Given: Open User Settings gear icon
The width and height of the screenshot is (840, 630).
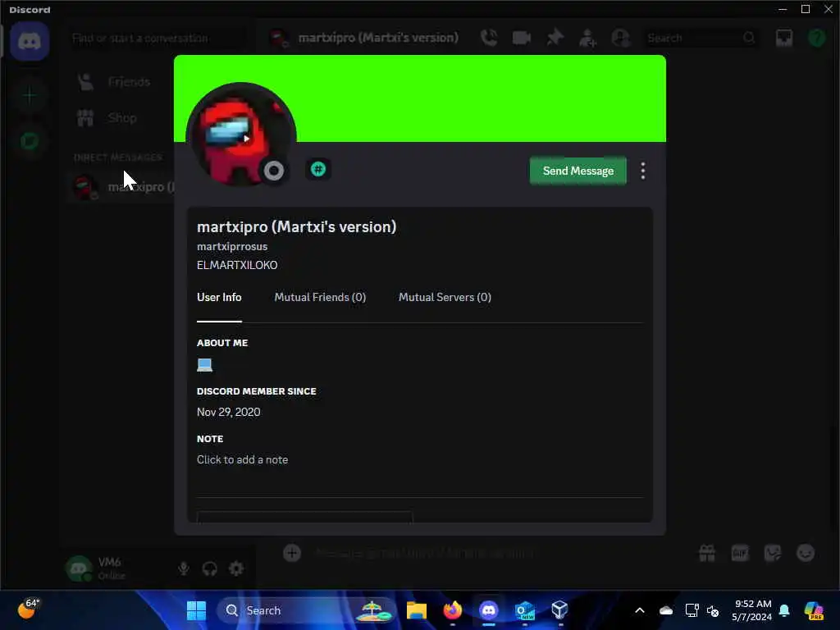Looking at the screenshot, I should click(x=236, y=568).
